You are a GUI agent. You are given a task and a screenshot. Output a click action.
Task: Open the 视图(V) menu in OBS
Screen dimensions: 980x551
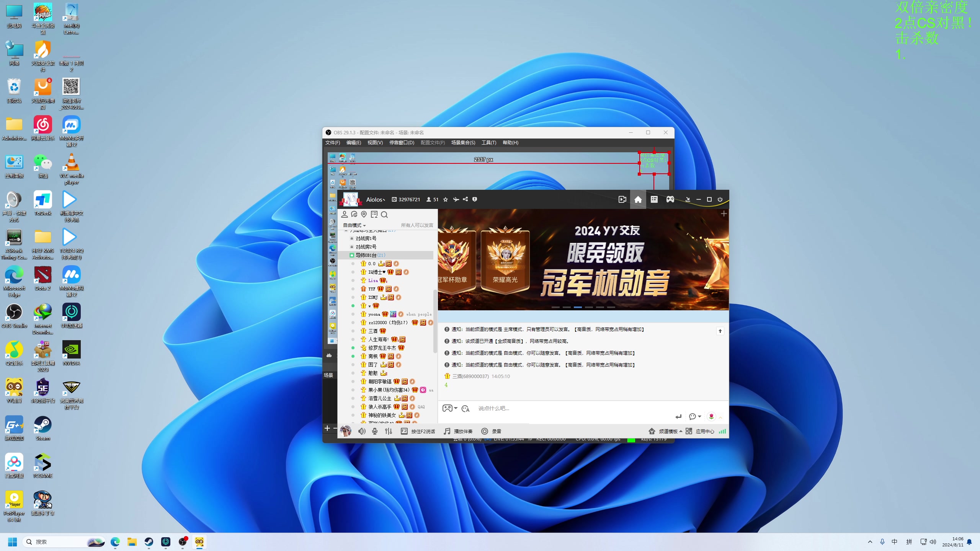375,143
